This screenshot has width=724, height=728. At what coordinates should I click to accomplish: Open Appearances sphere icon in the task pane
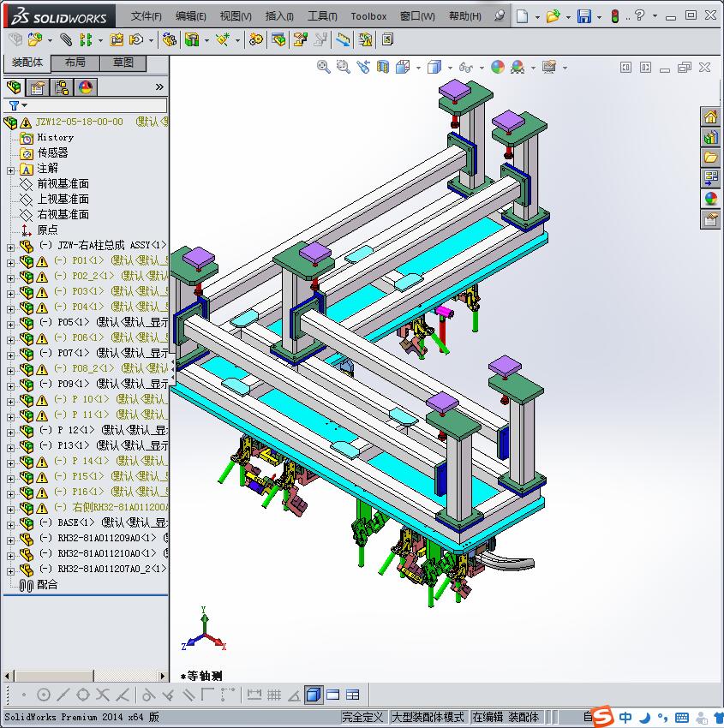click(x=710, y=198)
